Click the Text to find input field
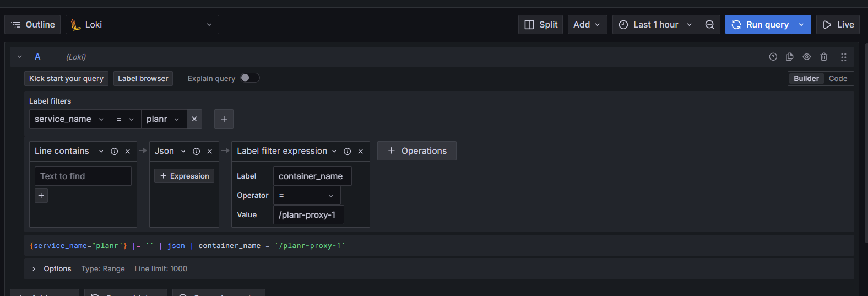 click(x=83, y=176)
